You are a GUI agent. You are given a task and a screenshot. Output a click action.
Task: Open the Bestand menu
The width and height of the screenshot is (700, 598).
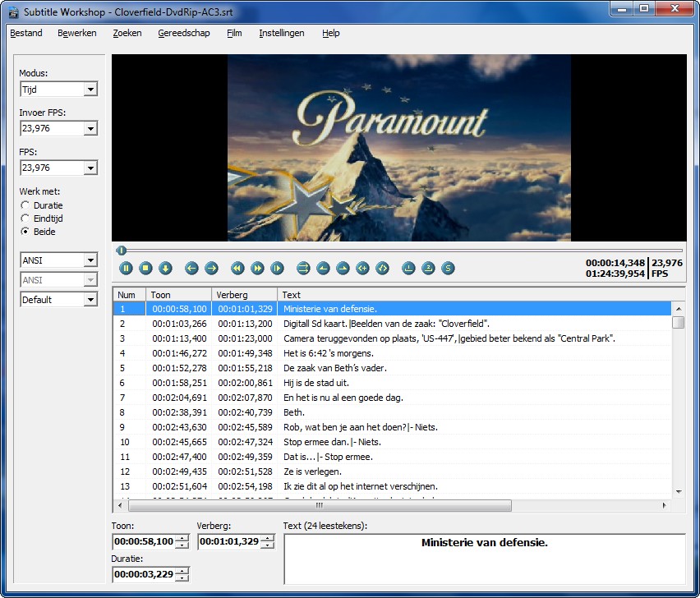26,33
